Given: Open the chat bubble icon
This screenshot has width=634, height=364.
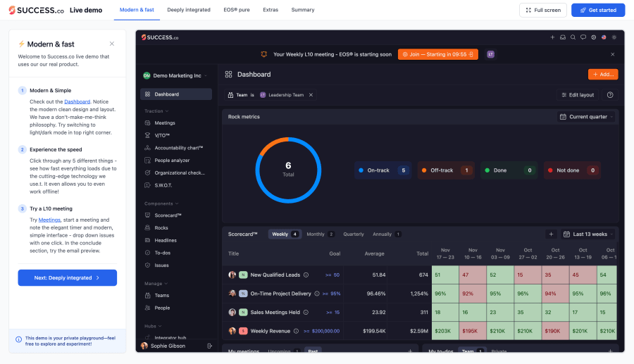Looking at the screenshot, I should point(583,37).
